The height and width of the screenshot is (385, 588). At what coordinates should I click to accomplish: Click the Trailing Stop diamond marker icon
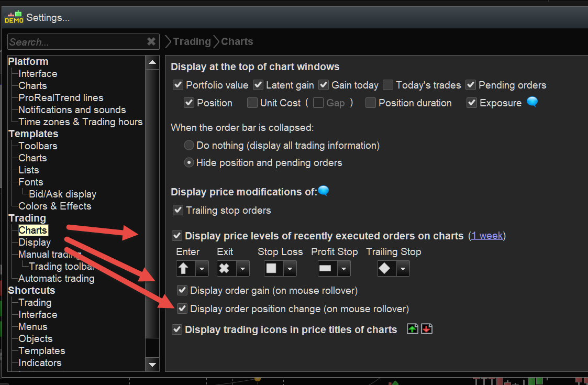pos(384,268)
